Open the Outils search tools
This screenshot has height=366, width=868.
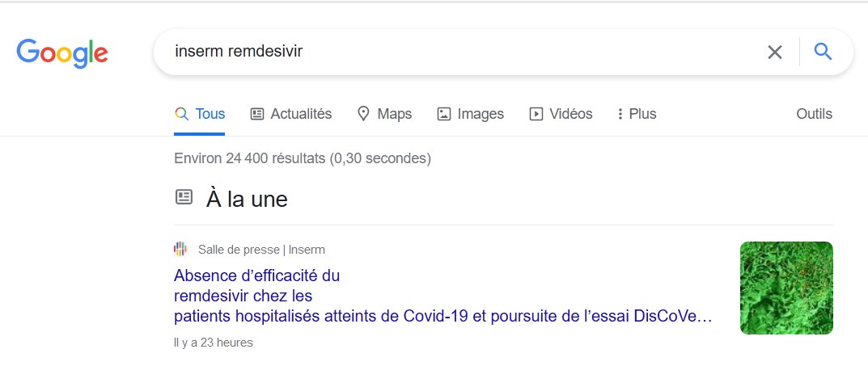tap(815, 114)
